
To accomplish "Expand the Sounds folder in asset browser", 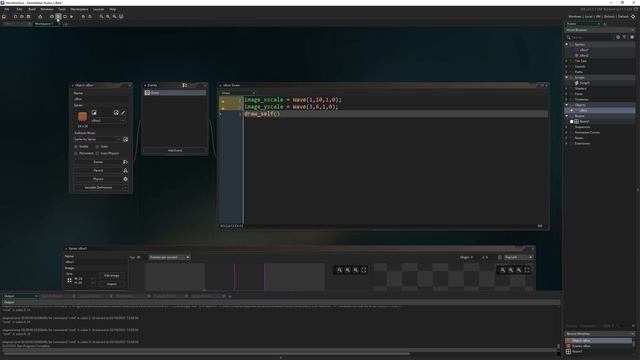I will [x=567, y=67].
